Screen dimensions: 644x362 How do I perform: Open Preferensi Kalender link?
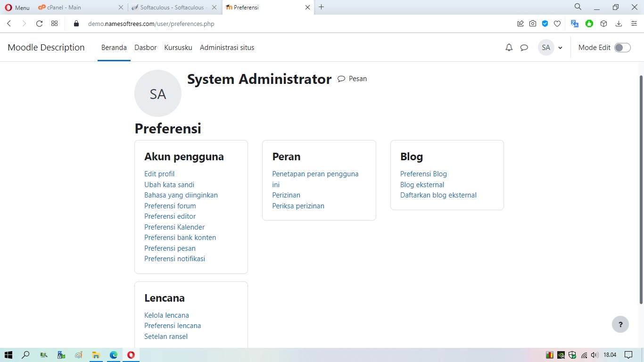[x=174, y=227]
